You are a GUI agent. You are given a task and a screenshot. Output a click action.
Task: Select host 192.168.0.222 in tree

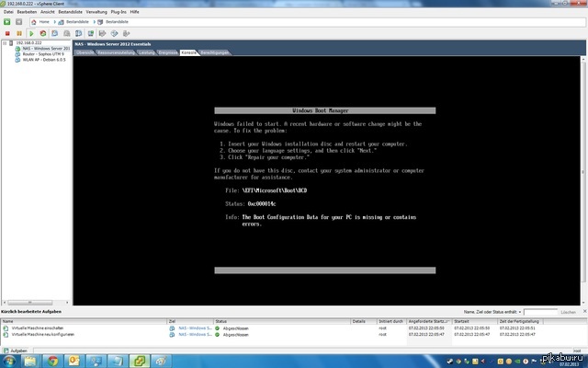28,43
